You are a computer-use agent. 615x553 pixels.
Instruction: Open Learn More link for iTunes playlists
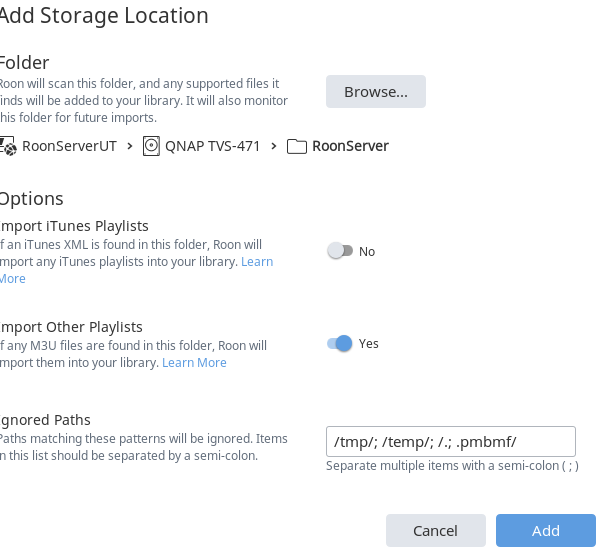click(x=257, y=262)
